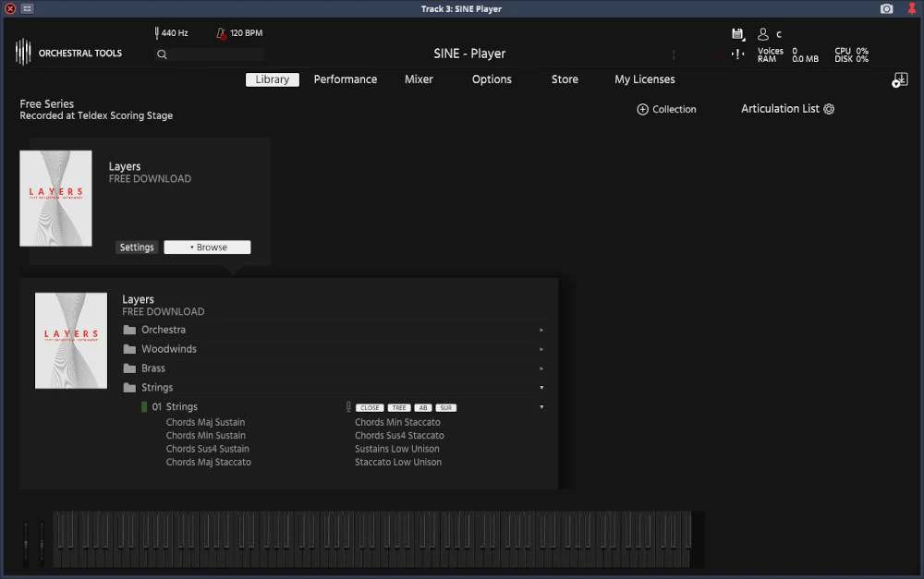Image resolution: width=924 pixels, height=579 pixels.
Task: Click the 120 BPM tempo value
Action: (x=247, y=33)
